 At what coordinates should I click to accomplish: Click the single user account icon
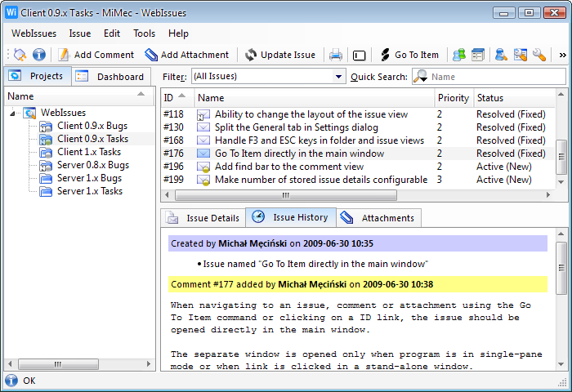(501, 55)
